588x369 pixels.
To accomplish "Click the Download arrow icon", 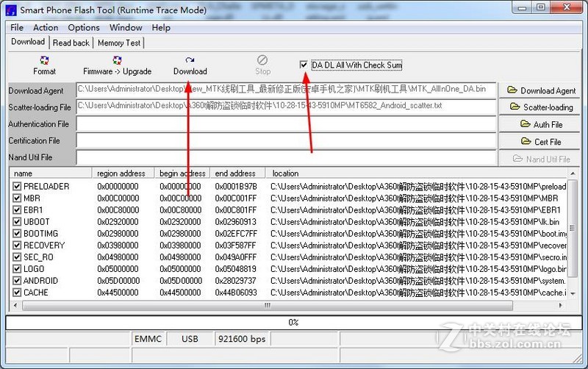I will [x=190, y=60].
